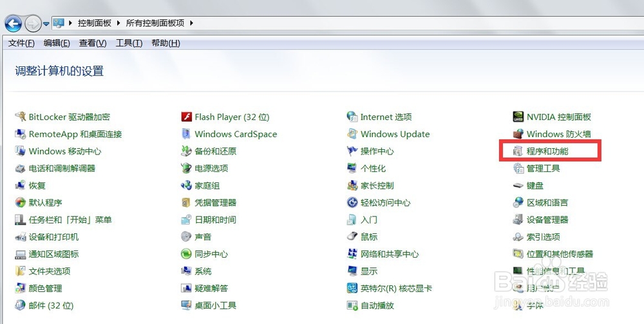Expand the arrow after 控制面板 breadcrumb
644x324 pixels.
coord(118,23)
